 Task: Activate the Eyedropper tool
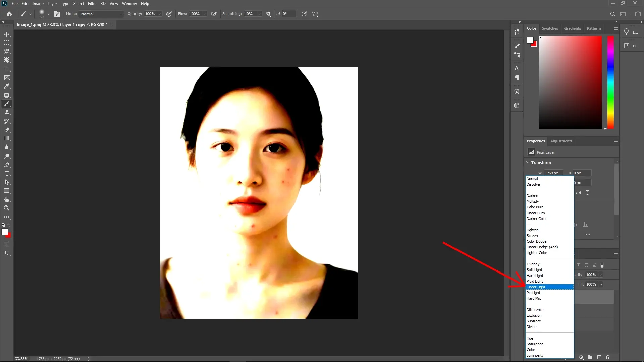coord(7,86)
